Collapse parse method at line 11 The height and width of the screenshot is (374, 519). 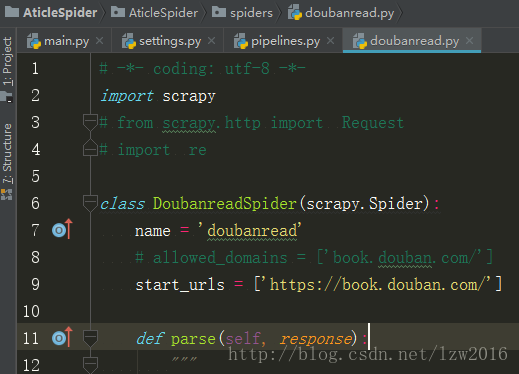tap(90, 338)
